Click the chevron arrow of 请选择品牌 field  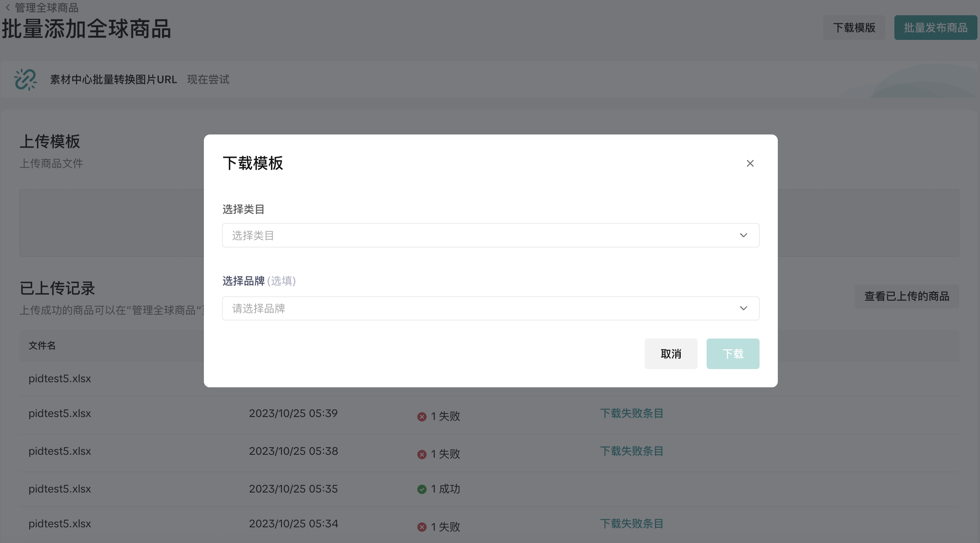[743, 308]
